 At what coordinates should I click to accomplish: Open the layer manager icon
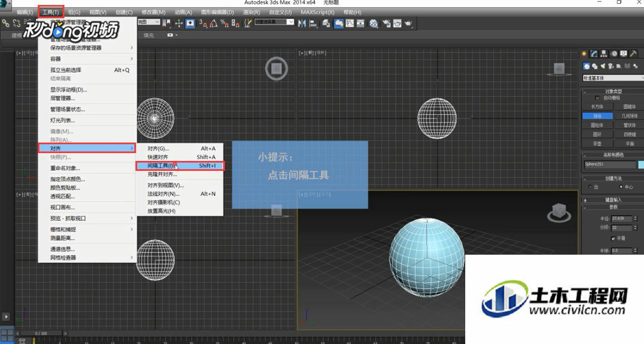pyautogui.click(x=326, y=23)
